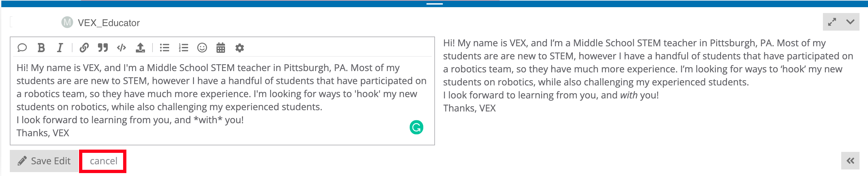
Task: Hide the preview pane with double chevron
Action: click(850, 161)
